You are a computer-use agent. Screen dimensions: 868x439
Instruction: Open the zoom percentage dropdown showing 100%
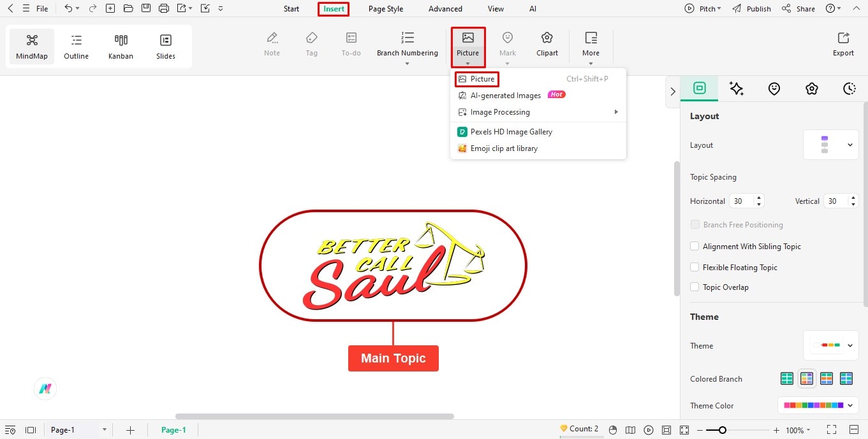(798, 430)
